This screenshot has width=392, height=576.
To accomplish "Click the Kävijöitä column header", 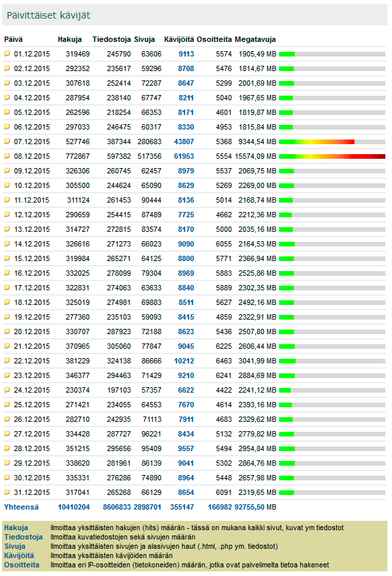I will click(179, 39).
